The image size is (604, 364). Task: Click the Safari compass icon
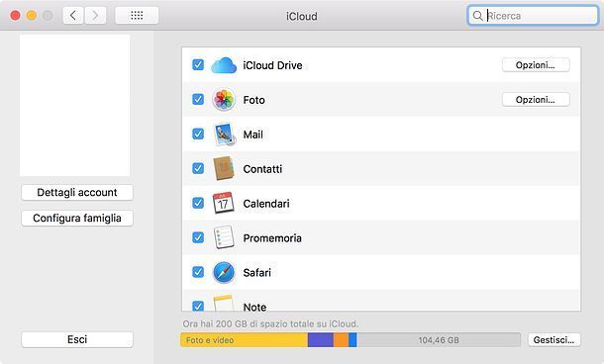click(x=224, y=272)
